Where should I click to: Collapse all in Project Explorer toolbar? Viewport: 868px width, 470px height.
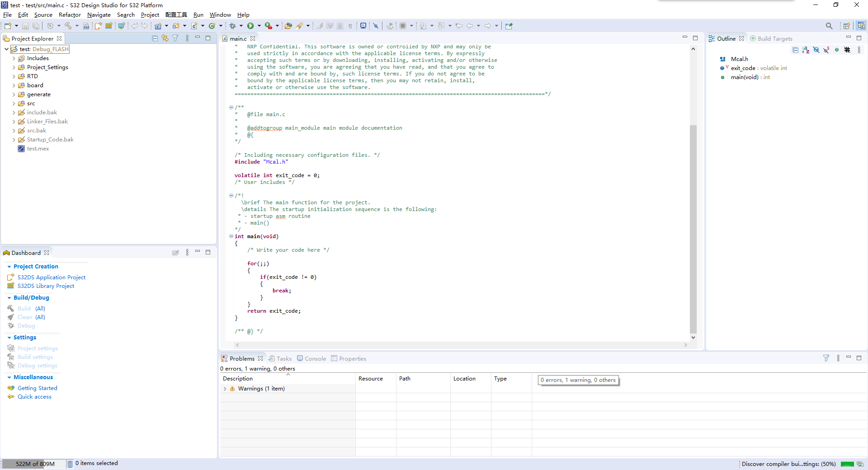(155, 38)
